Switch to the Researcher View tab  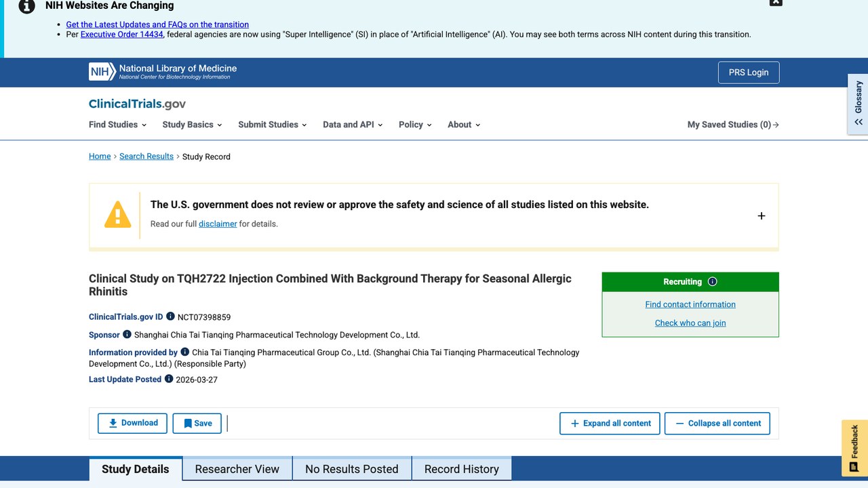tap(237, 469)
